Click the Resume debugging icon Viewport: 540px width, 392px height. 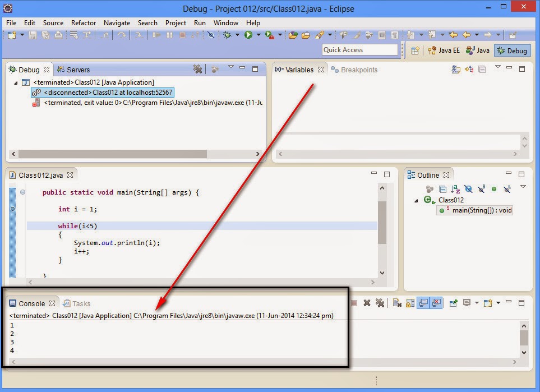pos(155,35)
